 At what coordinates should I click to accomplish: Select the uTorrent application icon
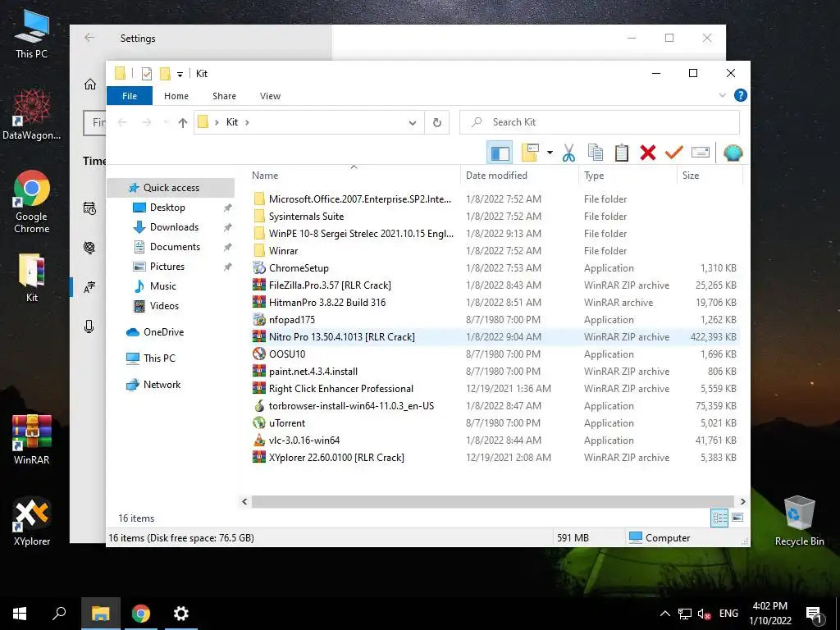pyautogui.click(x=259, y=423)
